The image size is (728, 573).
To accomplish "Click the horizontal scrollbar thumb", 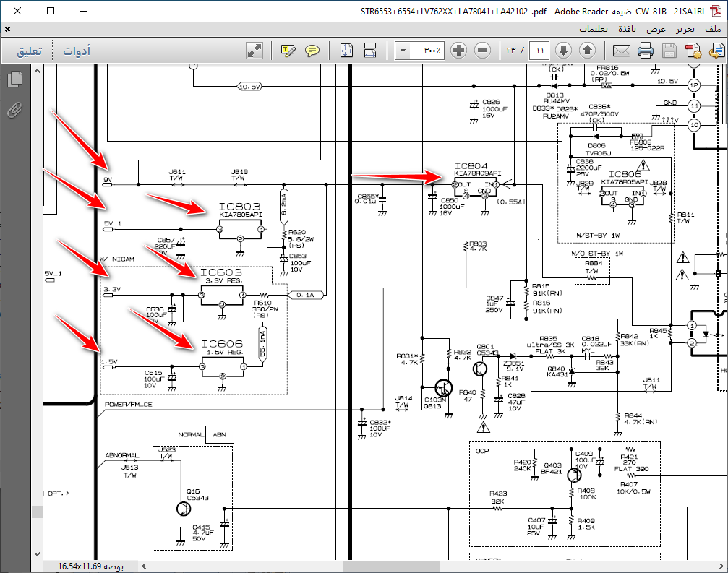I will 391,566.
